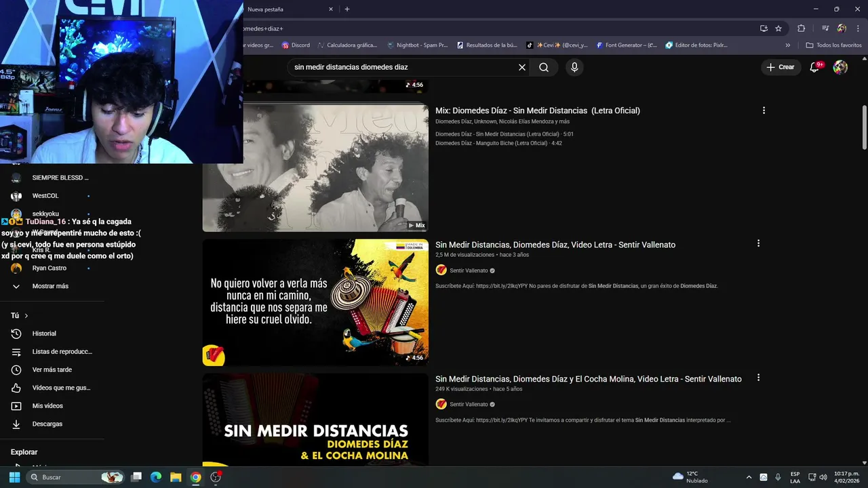Open the Chrome profile avatar

pos(842,28)
